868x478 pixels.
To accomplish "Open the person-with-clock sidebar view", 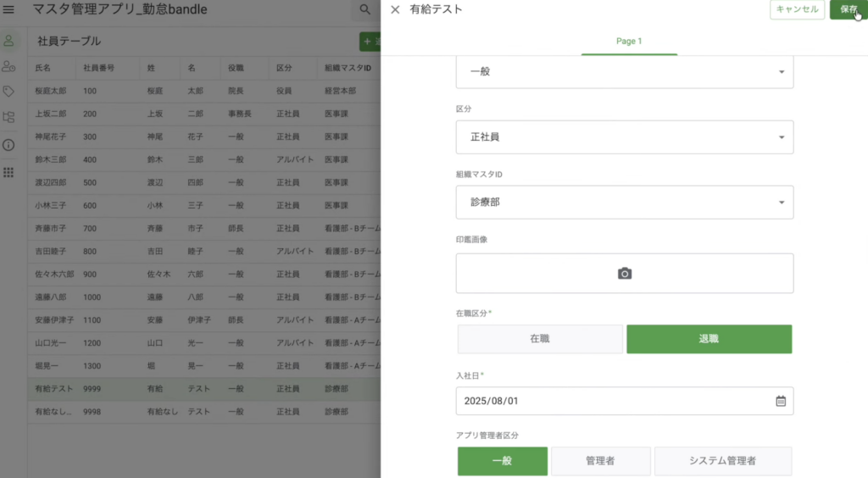I will [8, 66].
